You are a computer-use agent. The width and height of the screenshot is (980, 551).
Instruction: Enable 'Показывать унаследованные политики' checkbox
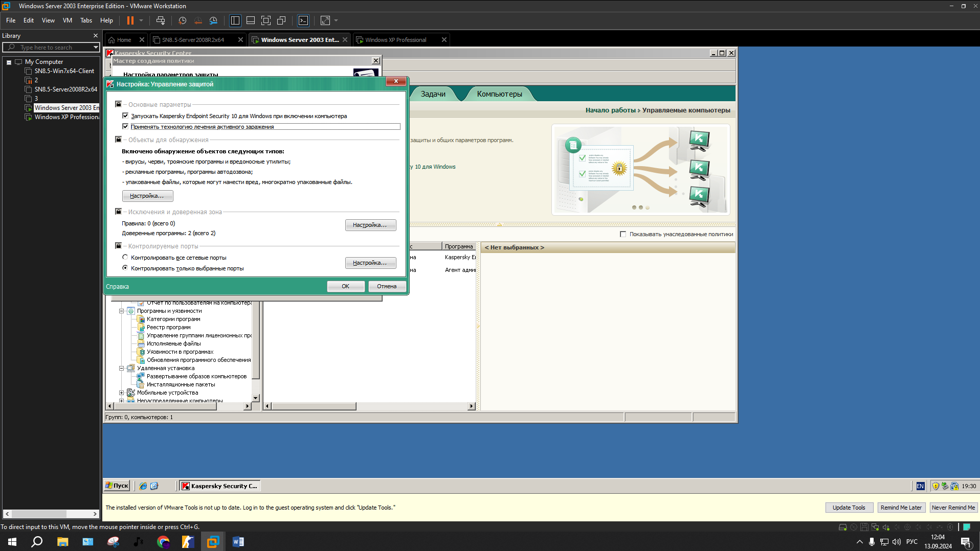point(623,234)
